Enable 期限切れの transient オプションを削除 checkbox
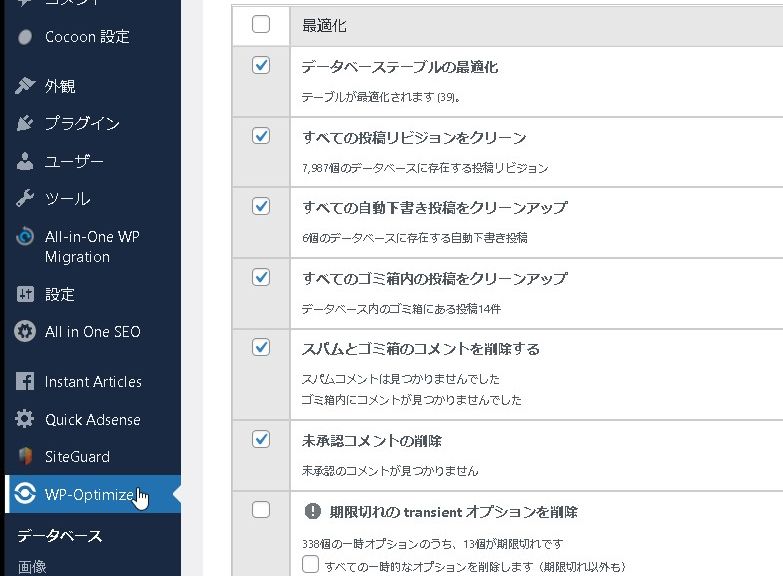The height and width of the screenshot is (576, 783). coord(261,510)
